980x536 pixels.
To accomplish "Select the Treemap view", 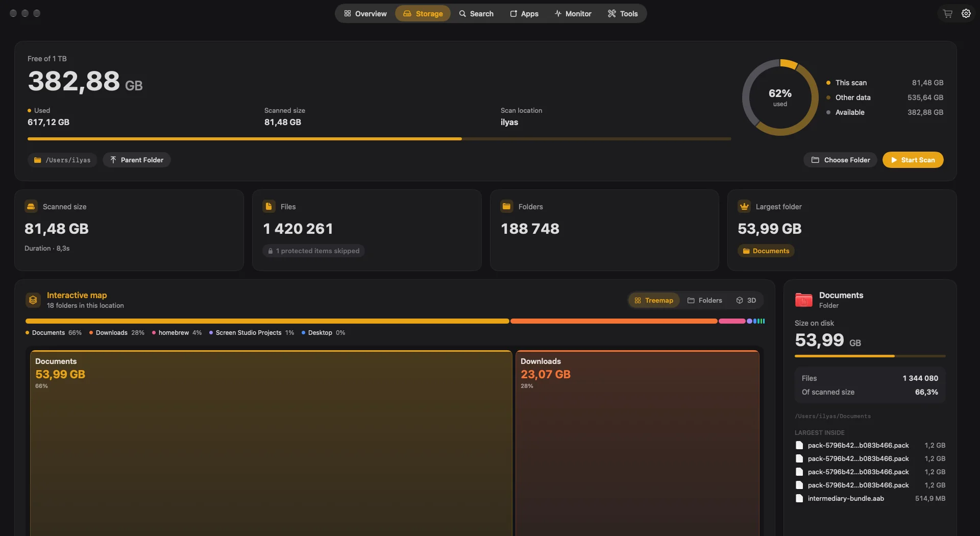I will tap(654, 300).
